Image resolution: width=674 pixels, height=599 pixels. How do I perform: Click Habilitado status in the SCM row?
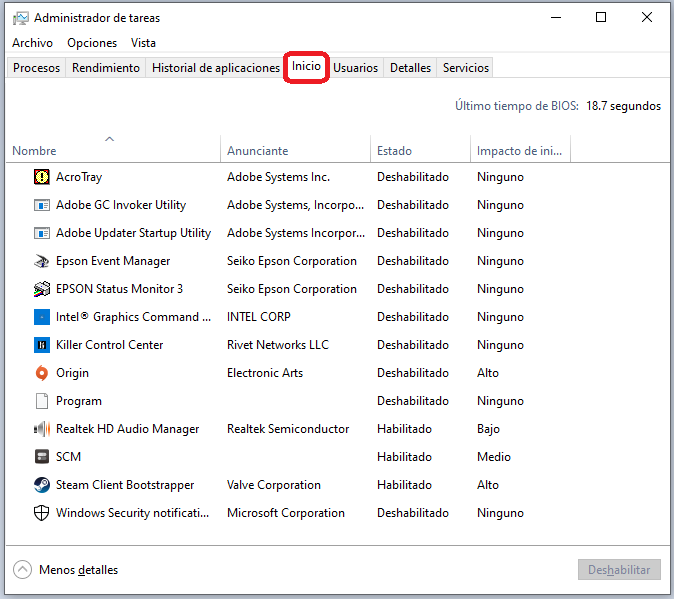(404, 457)
